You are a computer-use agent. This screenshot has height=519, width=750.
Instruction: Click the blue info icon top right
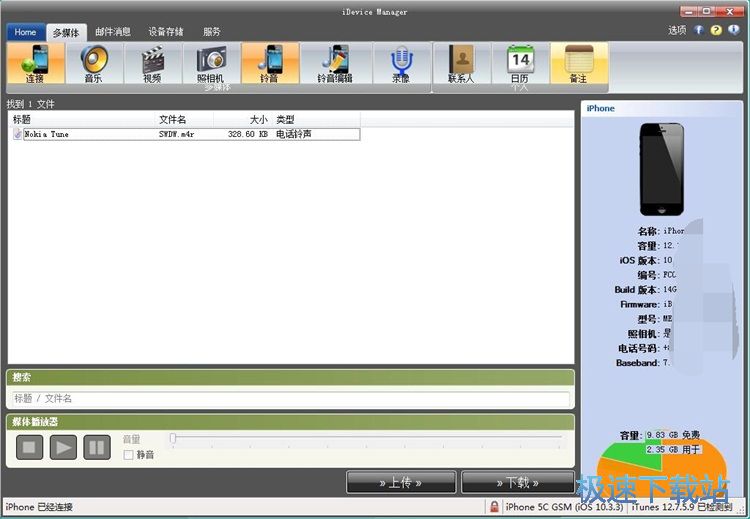733,30
